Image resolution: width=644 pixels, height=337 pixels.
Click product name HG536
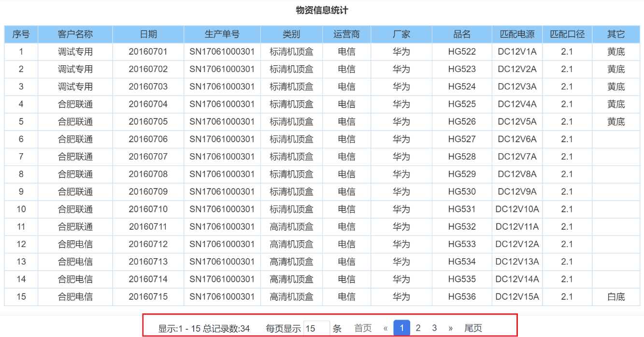(462, 296)
